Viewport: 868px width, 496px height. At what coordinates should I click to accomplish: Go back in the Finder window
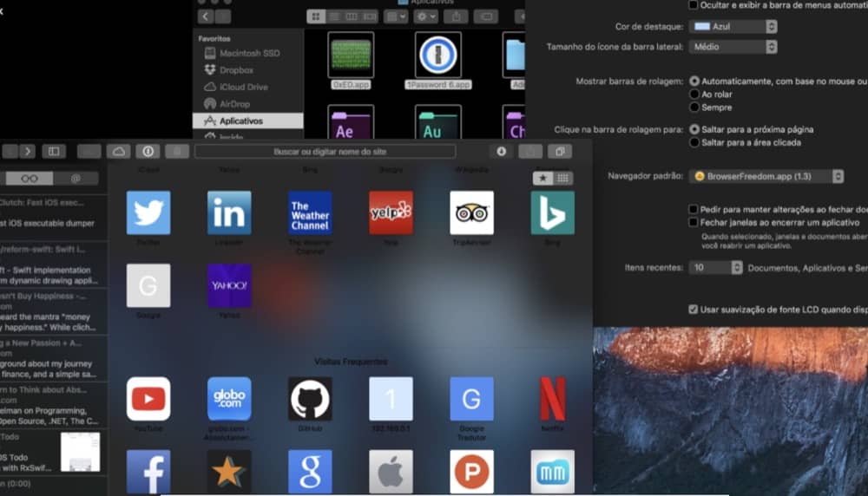[206, 16]
